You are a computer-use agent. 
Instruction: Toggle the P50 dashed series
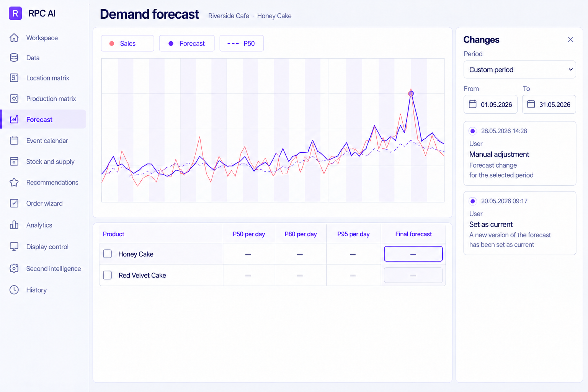pos(242,43)
